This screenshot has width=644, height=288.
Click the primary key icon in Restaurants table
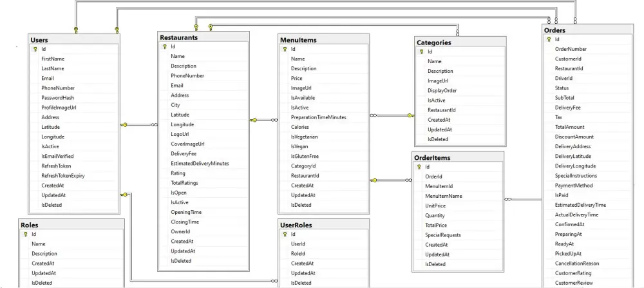tap(165, 46)
